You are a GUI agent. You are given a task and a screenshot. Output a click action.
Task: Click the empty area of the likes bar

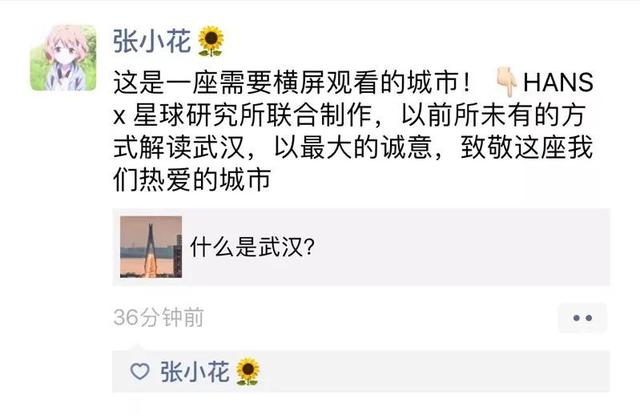[433, 371]
